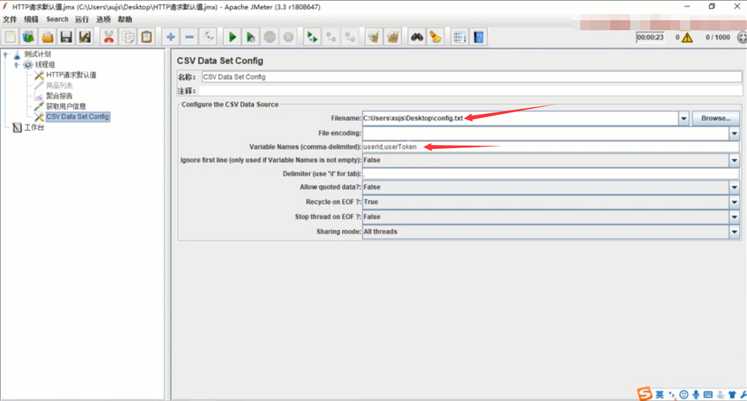Click the Toggle enable/disable toolbar icon
Viewport: 747px width, 401px height.
(x=208, y=37)
